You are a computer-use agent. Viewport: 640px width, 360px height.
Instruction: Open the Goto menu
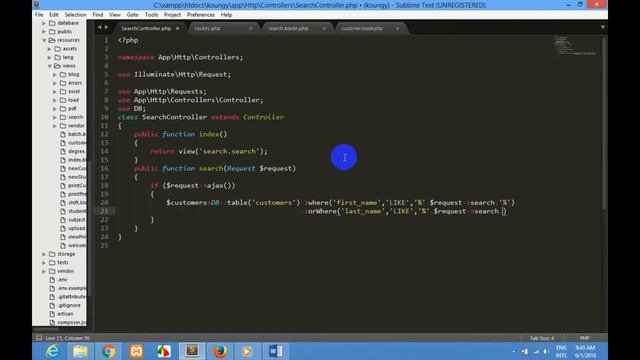132,15
